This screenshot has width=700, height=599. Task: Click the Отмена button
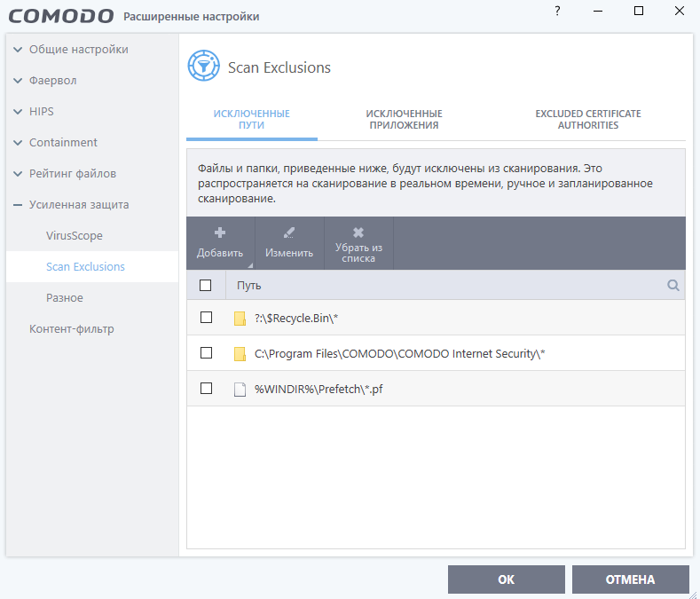630,579
